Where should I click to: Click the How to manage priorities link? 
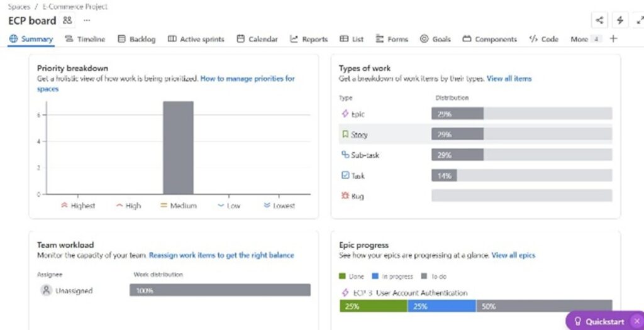[247, 79]
